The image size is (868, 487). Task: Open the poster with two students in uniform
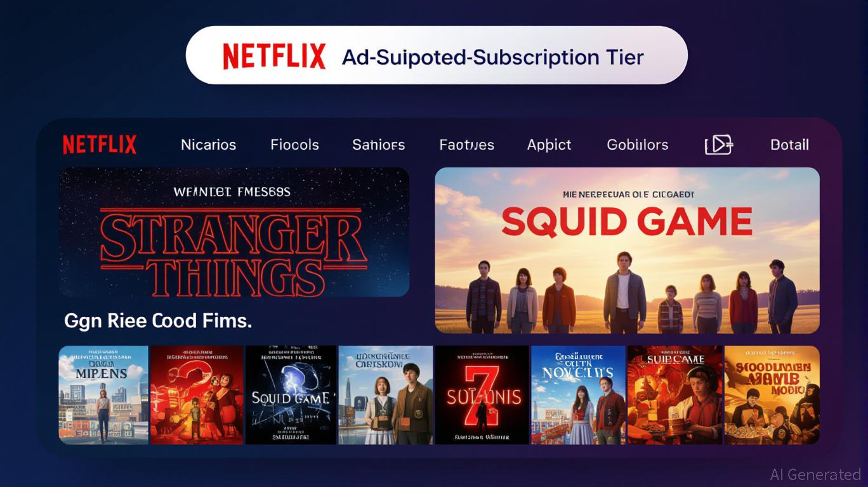tap(386, 394)
